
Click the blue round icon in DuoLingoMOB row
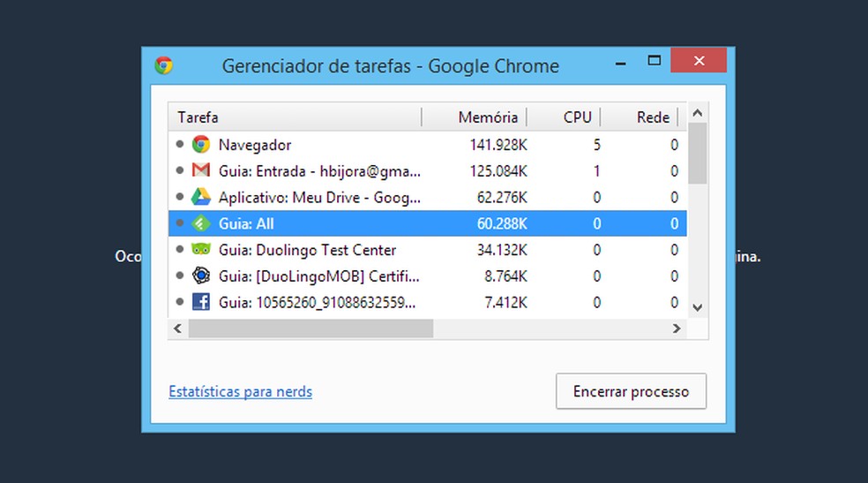coord(201,275)
